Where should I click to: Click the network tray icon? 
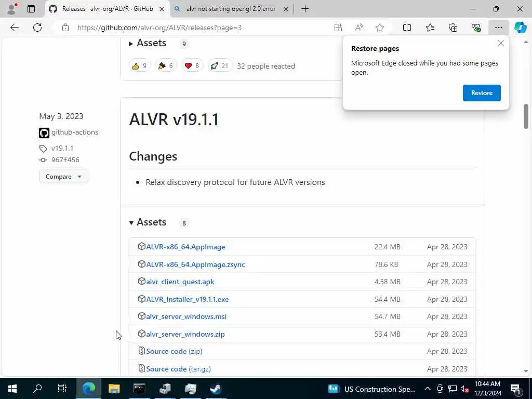click(453, 389)
